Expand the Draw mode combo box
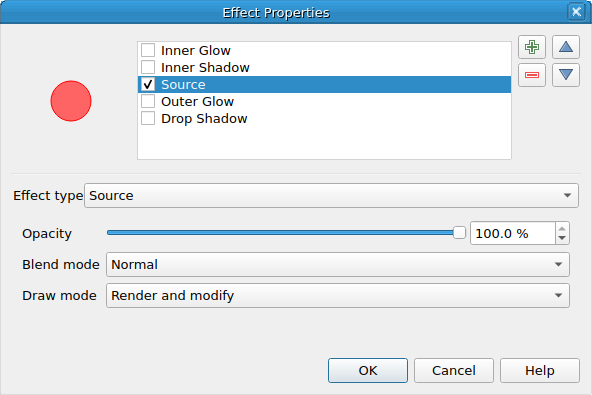592x395 pixels. (x=338, y=295)
